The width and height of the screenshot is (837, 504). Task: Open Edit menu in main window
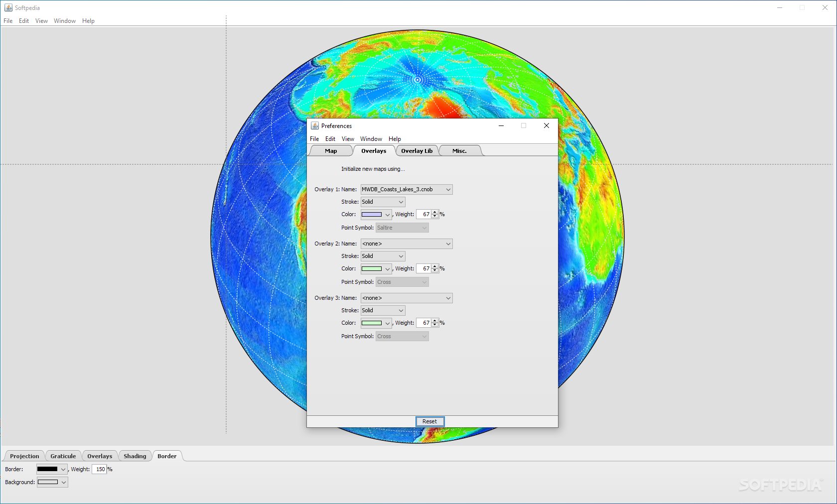click(24, 21)
